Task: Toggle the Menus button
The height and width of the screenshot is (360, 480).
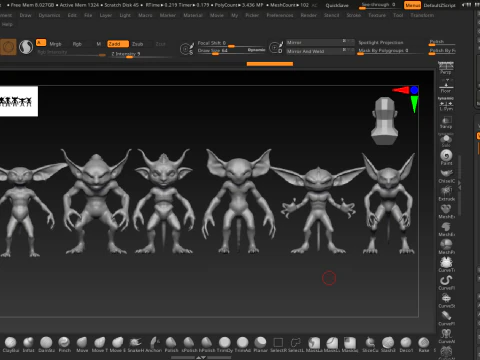Action: 412,5
